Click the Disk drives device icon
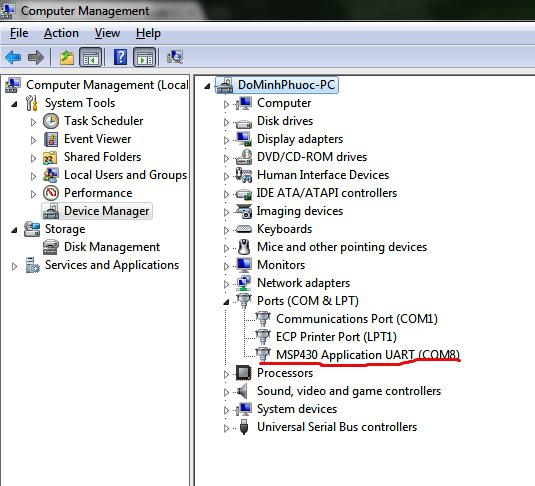 [244, 123]
